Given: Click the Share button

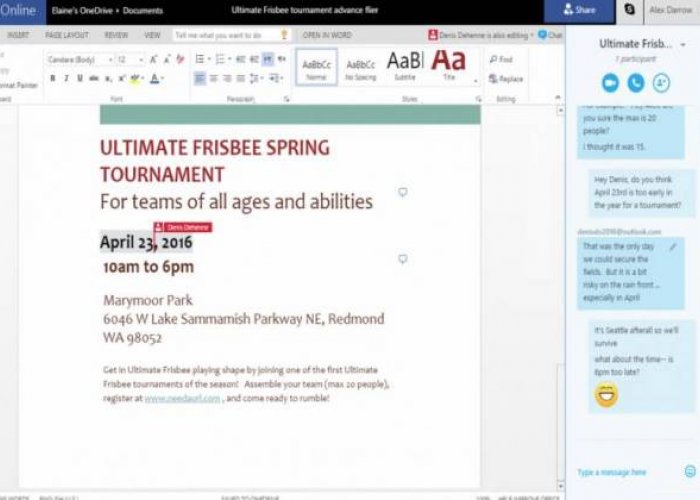Looking at the screenshot, I should tap(578, 11).
